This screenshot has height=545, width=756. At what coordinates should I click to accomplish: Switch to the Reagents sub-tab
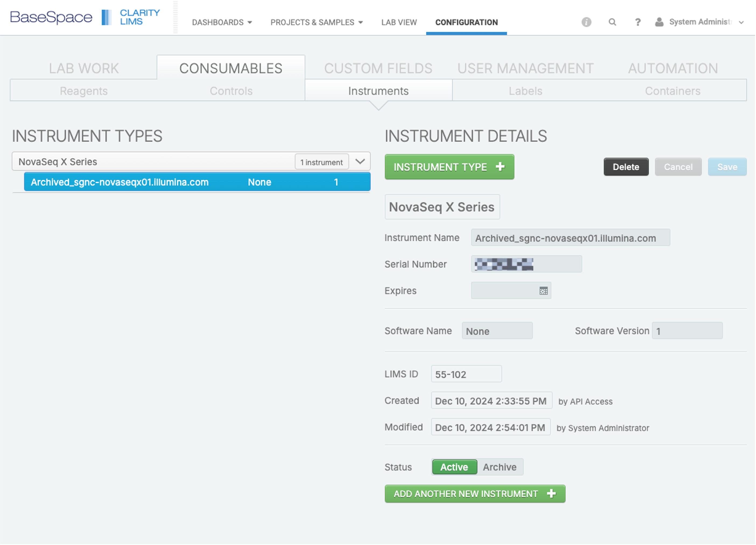[84, 91]
